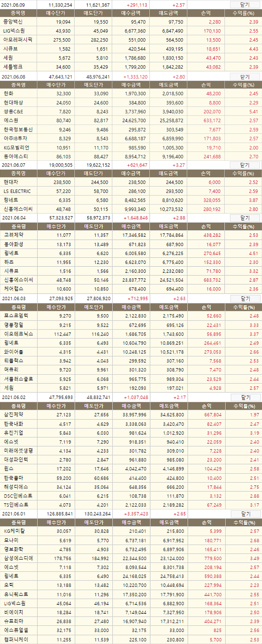Click stock name 해성디에스

coord(16,487)
